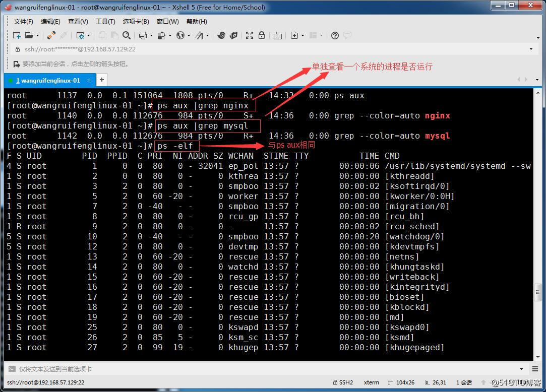Add a new tab with plus button
This screenshot has height=392, width=546.
tap(102, 80)
